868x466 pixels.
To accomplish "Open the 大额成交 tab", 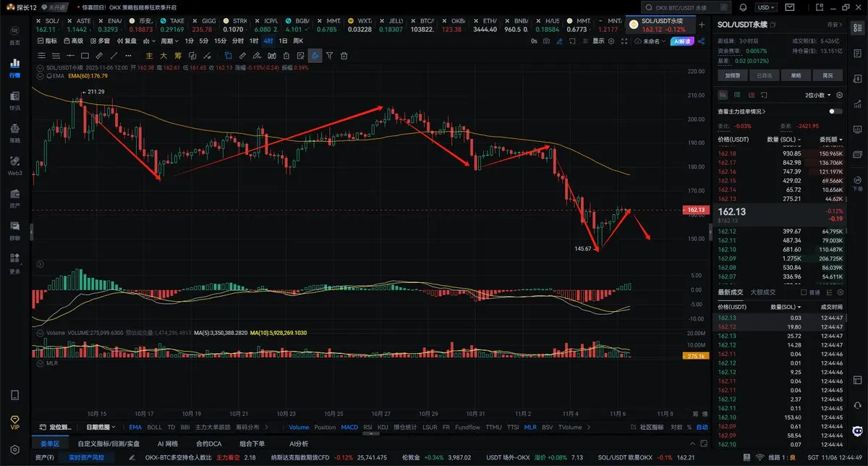I will pos(763,292).
